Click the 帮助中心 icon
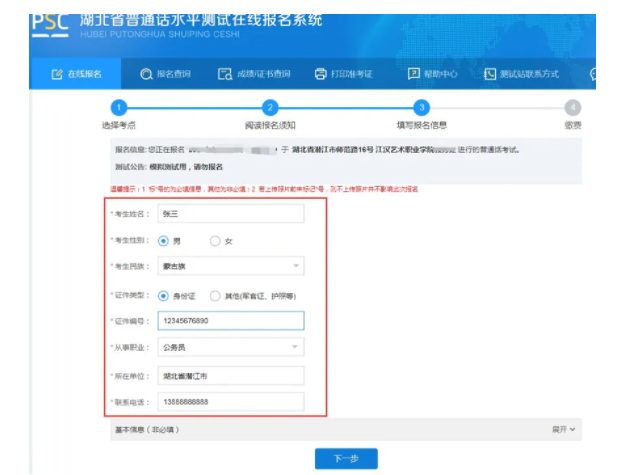This screenshot has width=628, height=475. coord(413,74)
